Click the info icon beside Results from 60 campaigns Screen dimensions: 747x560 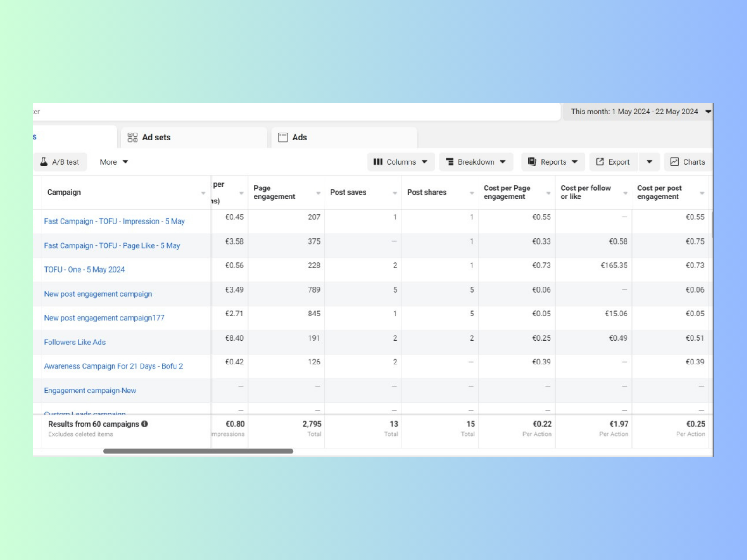coord(145,424)
